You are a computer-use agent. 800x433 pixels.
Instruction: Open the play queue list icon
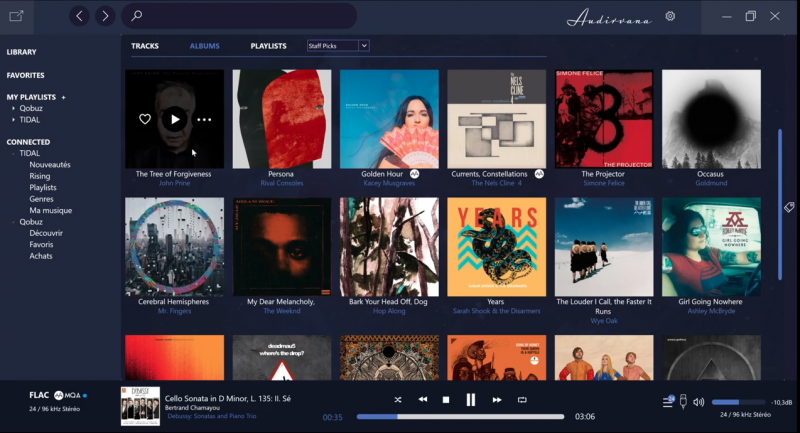pos(668,402)
